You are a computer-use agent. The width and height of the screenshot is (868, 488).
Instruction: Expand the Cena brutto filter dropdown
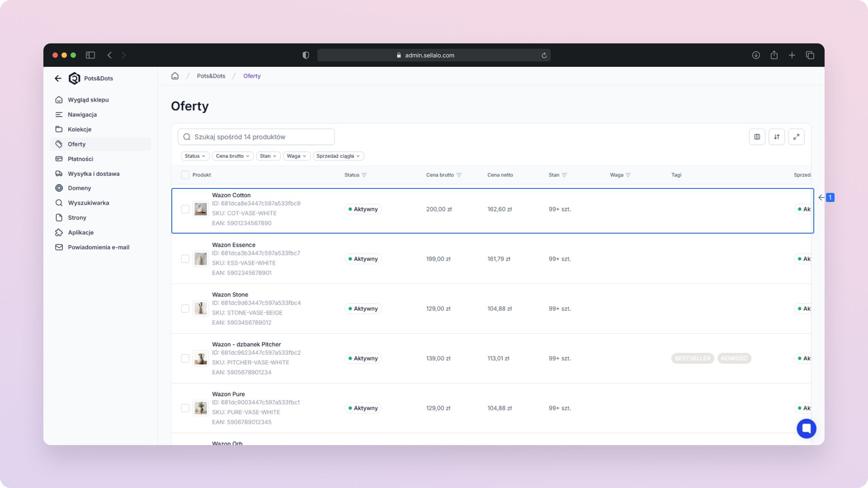232,156
